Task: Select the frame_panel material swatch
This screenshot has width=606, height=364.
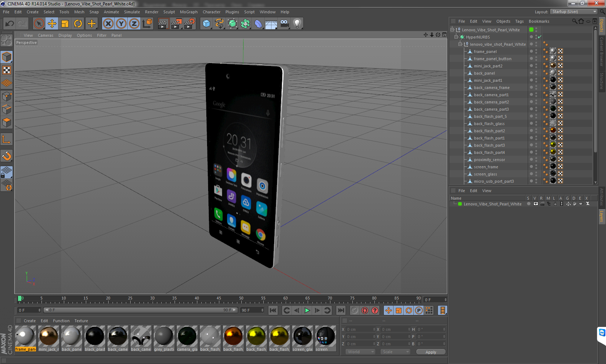Action: click(x=26, y=338)
